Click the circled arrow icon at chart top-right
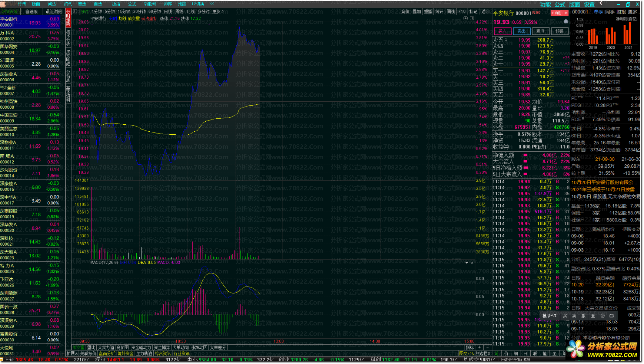This screenshot has width=644, height=364. (x=466, y=18)
